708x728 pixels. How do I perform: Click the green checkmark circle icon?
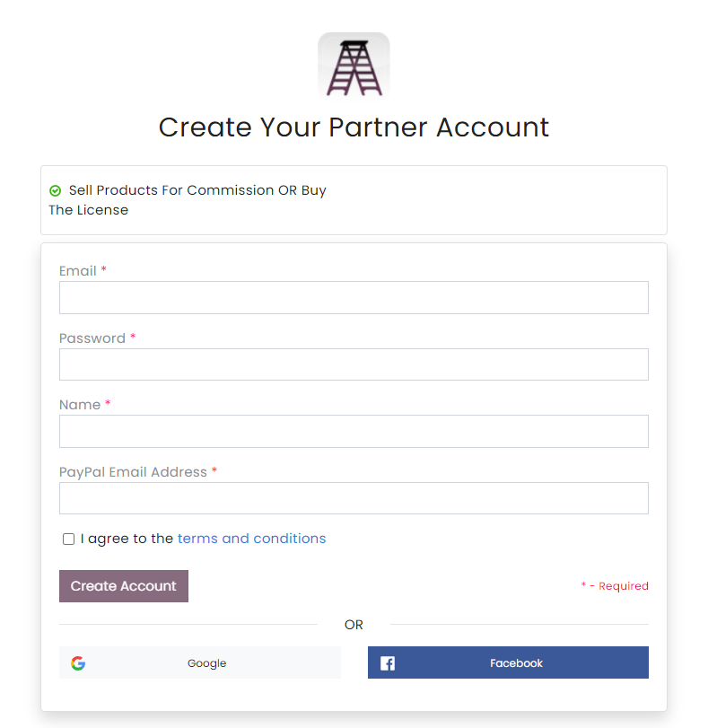pyautogui.click(x=55, y=190)
